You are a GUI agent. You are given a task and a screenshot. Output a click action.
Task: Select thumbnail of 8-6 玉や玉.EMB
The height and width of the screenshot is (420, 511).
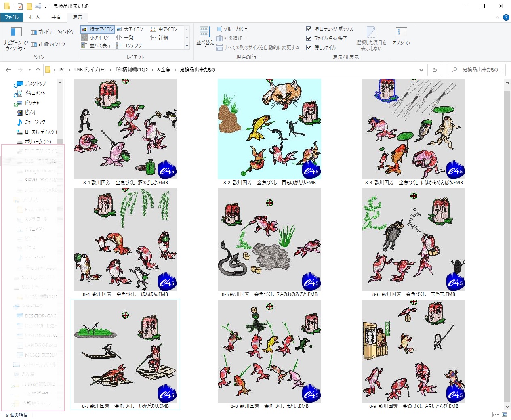pos(414,239)
